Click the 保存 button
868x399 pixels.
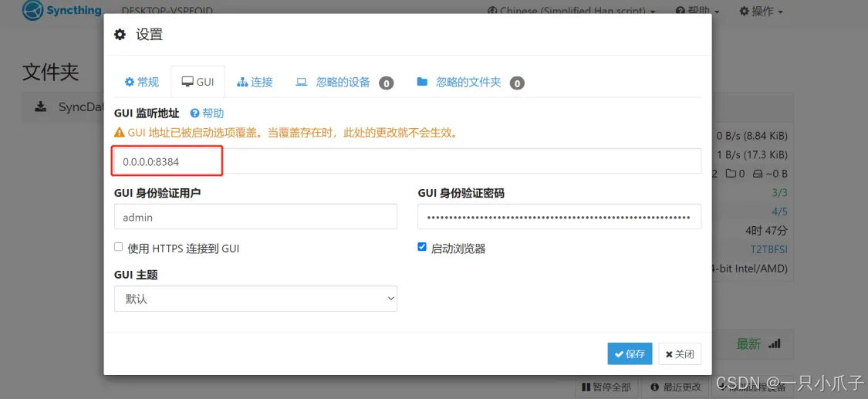(630, 353)
